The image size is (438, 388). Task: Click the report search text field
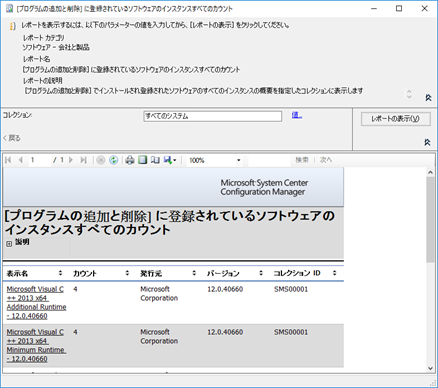point(269,161)
